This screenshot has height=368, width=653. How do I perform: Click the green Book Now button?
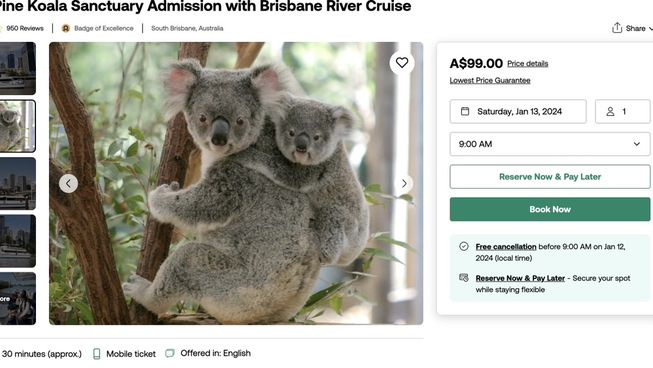click(x=550, y=209)
